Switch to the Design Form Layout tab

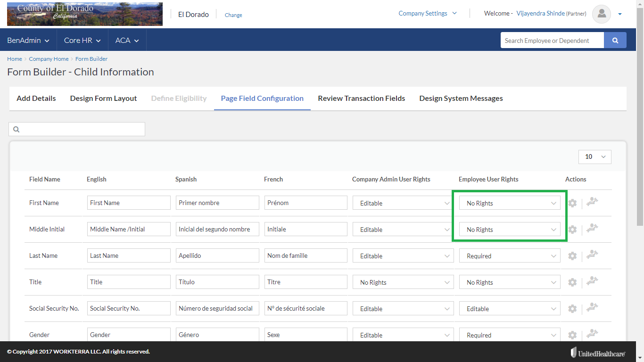(x=103, y=98)
